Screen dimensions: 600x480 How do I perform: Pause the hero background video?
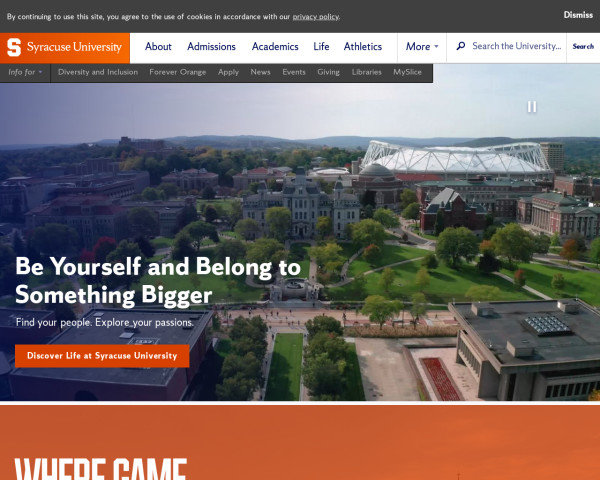(x=532, y=107)
